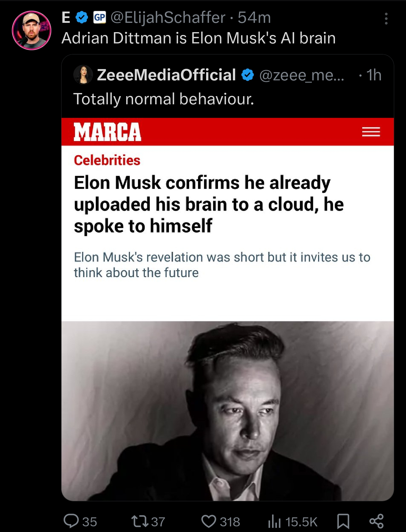Open MARCA hamburger menu icon

pyautogui.click(x=371, y=132)
